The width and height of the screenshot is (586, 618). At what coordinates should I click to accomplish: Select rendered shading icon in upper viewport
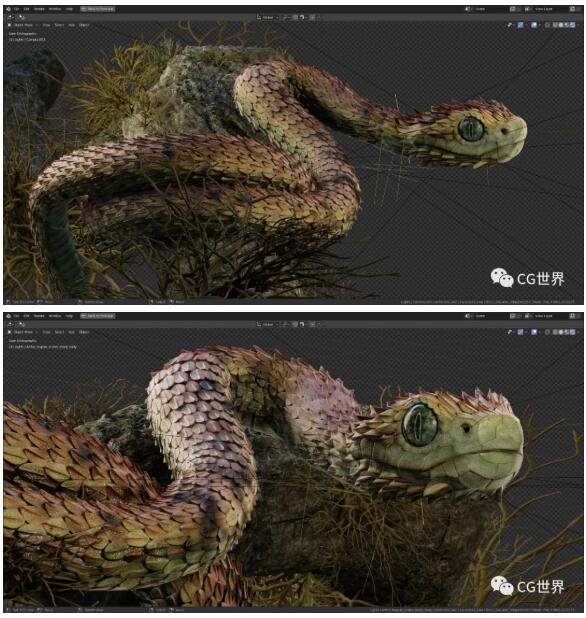(573, 25)
